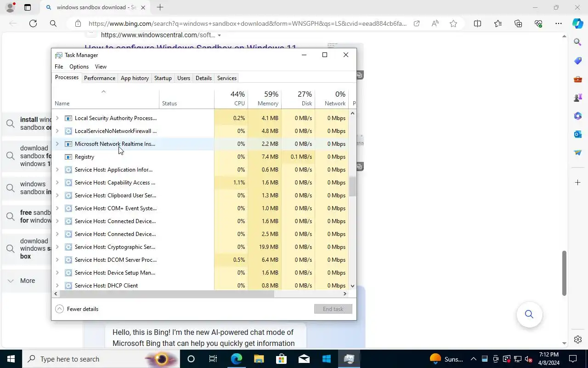This screenshot has width=588, height=368.
Task: Add this page to favorites star icon
Action: (453, 23)
